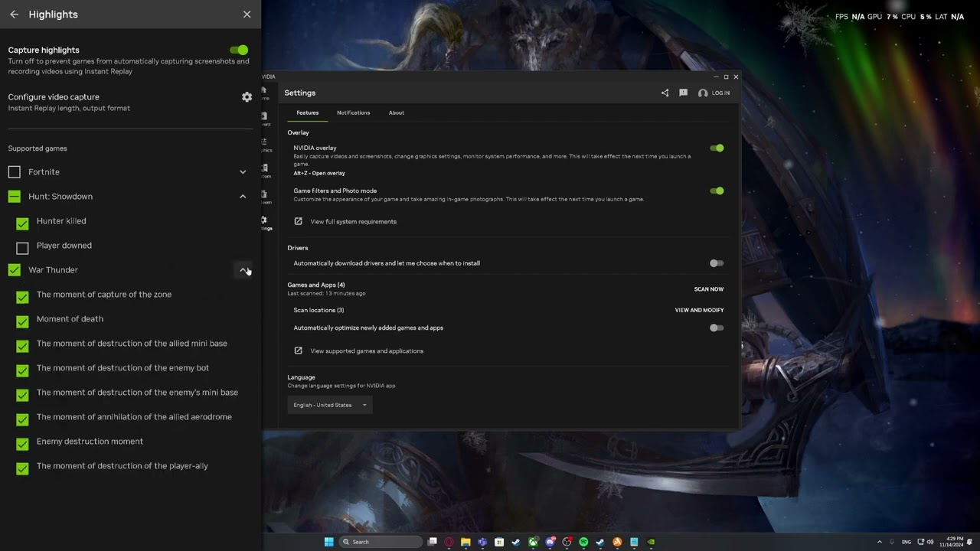
Task: Open the feedback icon in NVIDIA Settings header
Action: coord(683,93)
